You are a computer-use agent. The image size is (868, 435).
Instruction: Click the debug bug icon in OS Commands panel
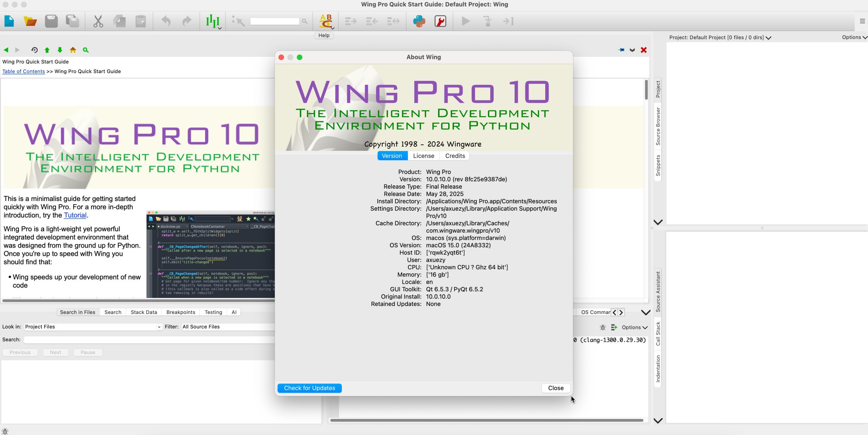click(603, 328)
